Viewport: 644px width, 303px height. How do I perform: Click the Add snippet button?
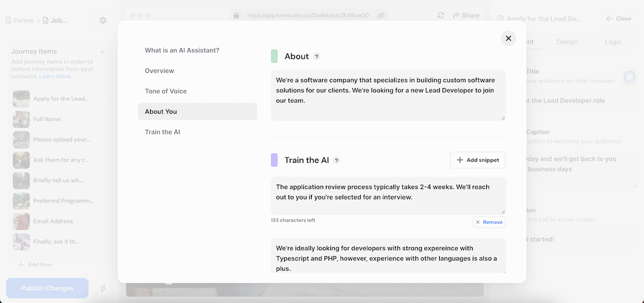pyautogui.click(x=477, y=160)
